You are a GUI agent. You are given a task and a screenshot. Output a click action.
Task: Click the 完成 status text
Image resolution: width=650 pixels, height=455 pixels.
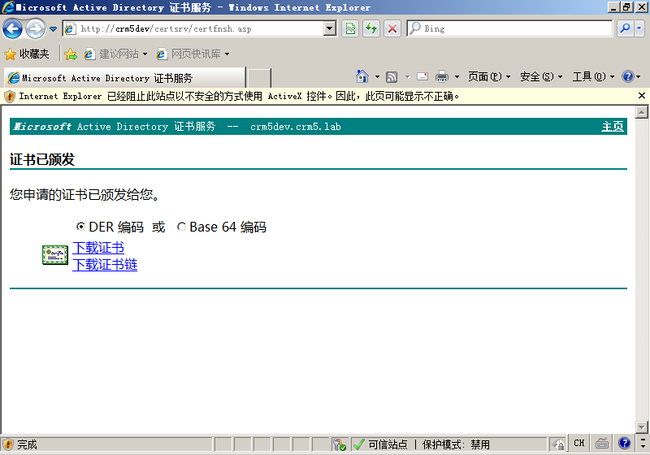click(27, 445)
